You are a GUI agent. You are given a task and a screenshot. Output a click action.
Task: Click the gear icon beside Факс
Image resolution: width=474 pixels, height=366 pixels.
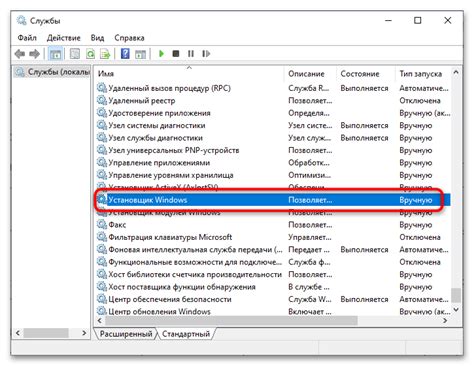(102, 224)
